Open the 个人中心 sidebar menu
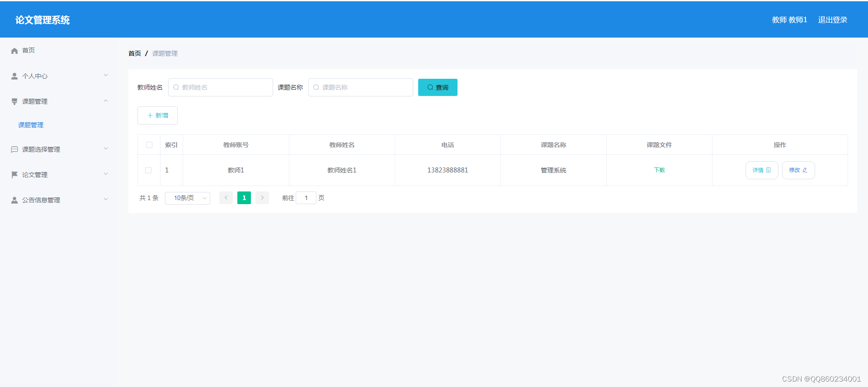 click(59, 76)
